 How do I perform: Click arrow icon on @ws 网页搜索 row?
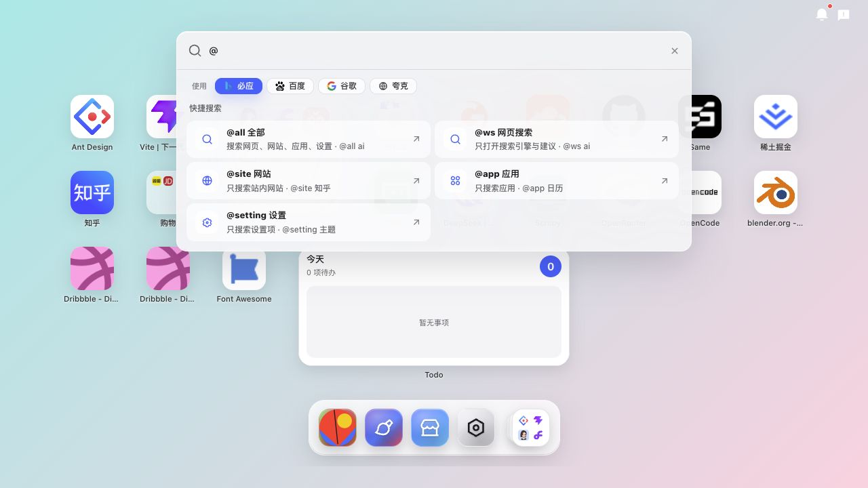point(665,139)
